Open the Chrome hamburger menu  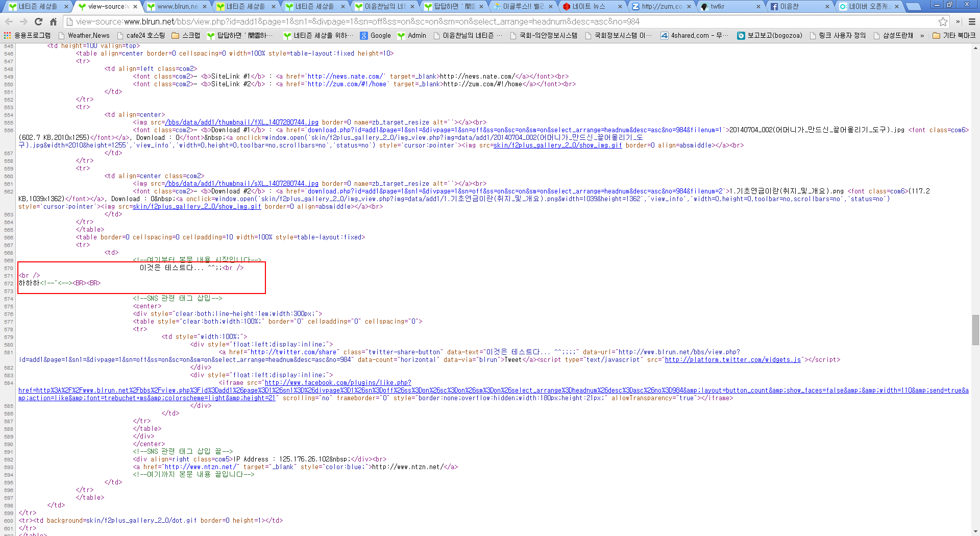coord(972,21)
